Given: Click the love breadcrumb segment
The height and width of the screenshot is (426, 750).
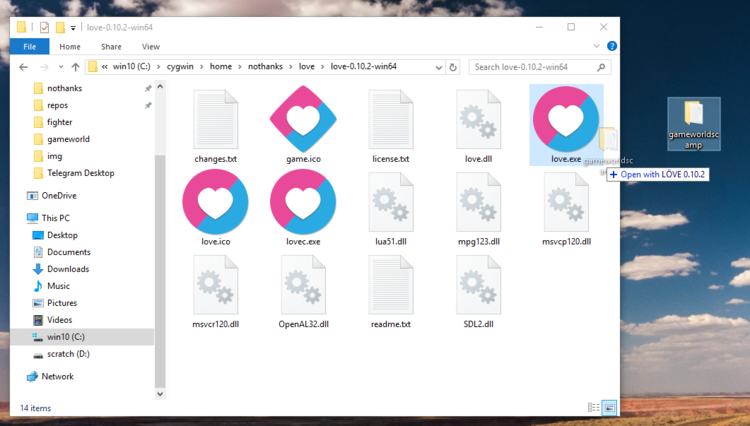Looking at the screenshot, I should pyautogui.click(x=307, y=66).
